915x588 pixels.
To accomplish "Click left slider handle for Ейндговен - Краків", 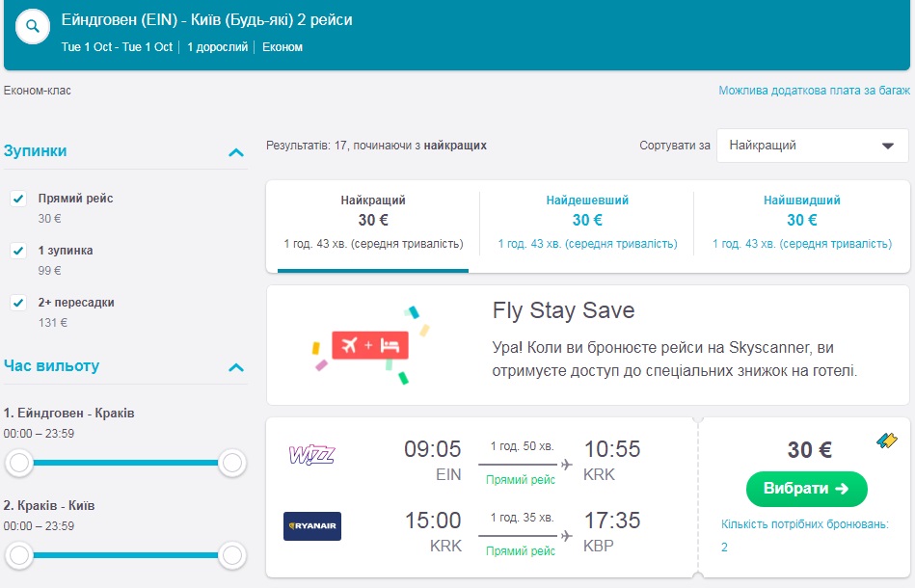I will (18, 464).
